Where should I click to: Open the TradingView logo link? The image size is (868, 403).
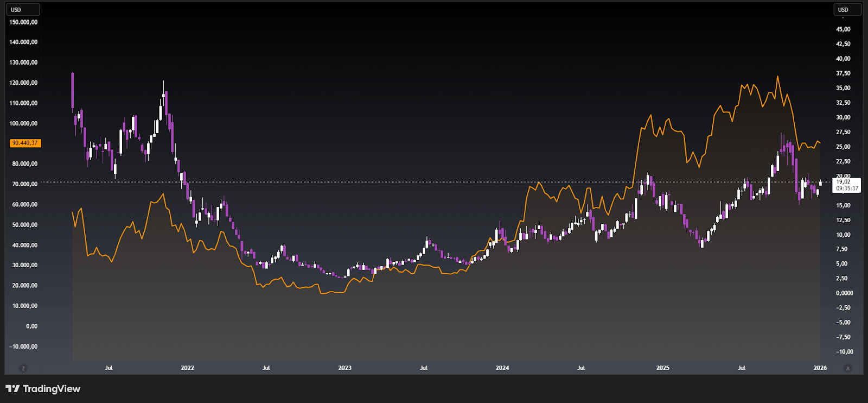[43, 389]
